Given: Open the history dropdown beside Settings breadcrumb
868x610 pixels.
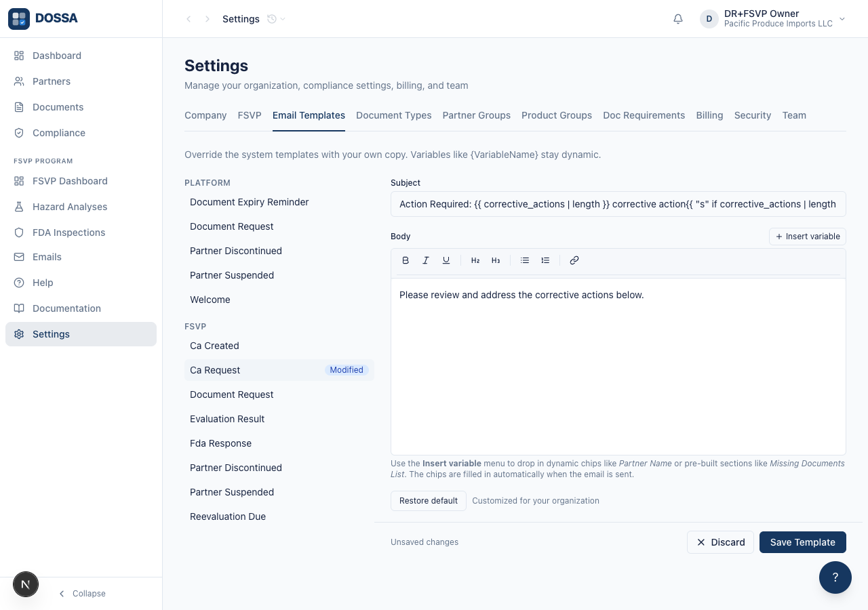Looking at the screenshot, I should click(276, 19).
